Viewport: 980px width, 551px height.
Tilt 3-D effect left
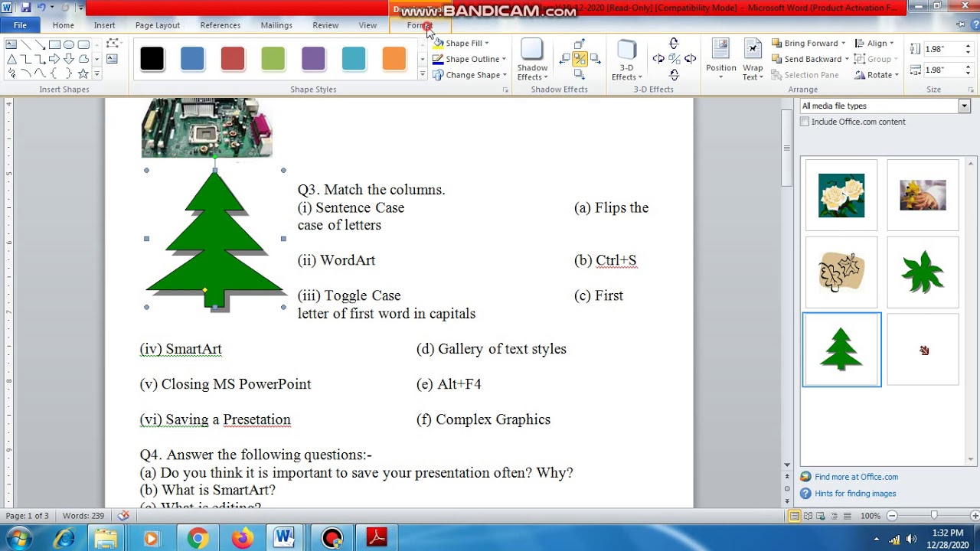(658, 59)
